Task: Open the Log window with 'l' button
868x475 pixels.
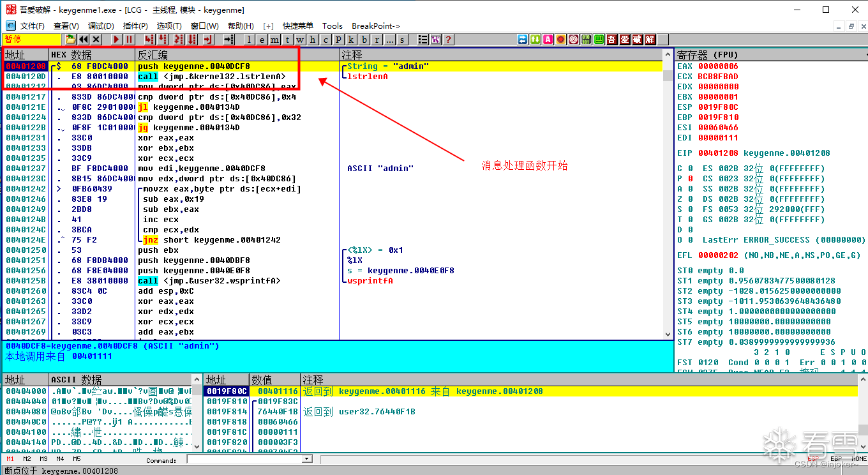Action: [248, 40]
